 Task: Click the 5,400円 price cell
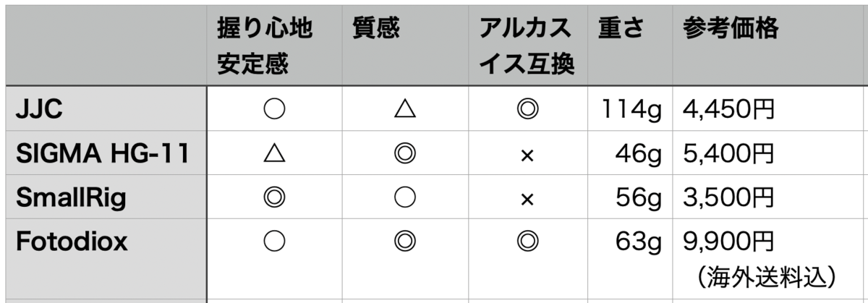coord(728,154)
